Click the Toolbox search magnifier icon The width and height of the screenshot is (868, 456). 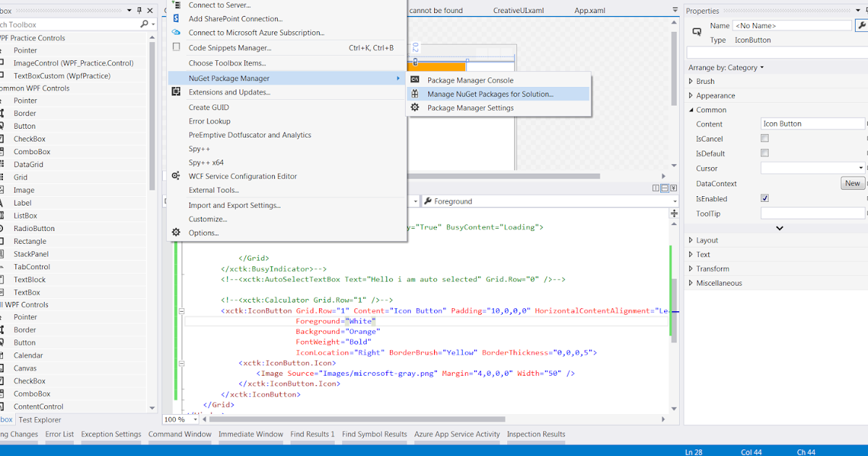[144, 24]
